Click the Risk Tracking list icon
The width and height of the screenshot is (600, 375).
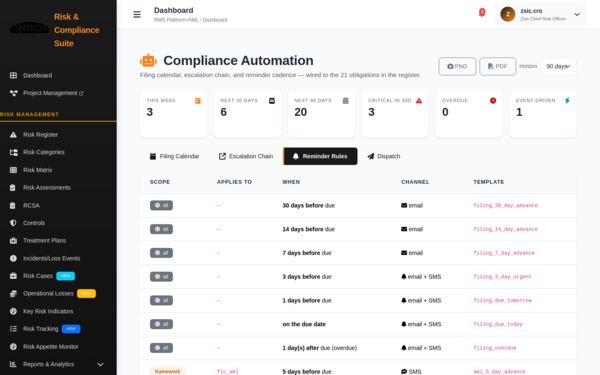13,329
